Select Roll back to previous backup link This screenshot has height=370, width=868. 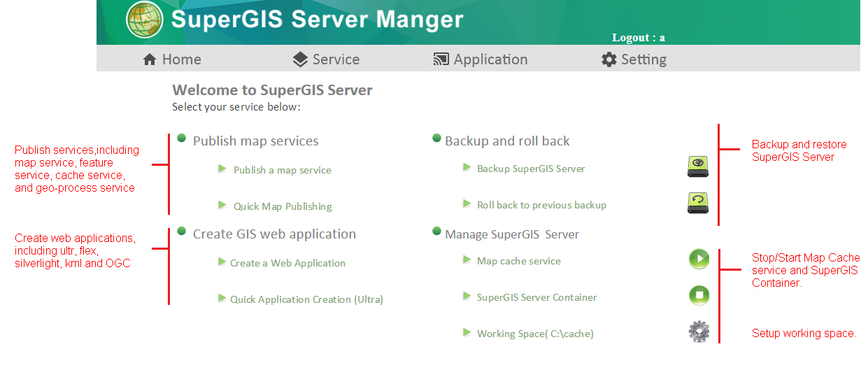coord(541,205)
